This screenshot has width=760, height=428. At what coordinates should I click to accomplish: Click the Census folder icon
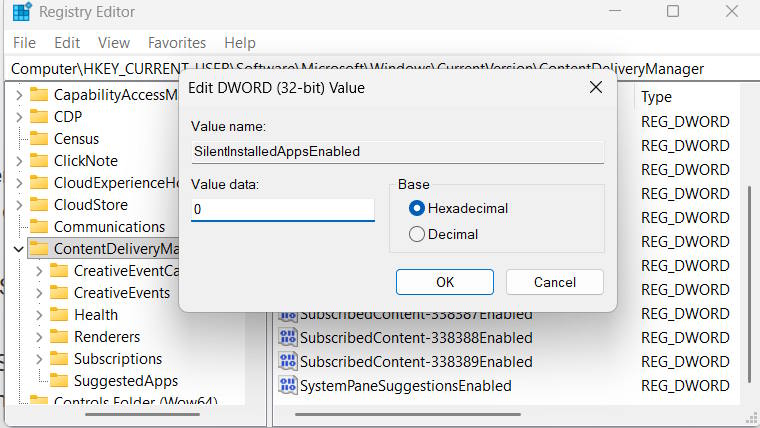39,139
